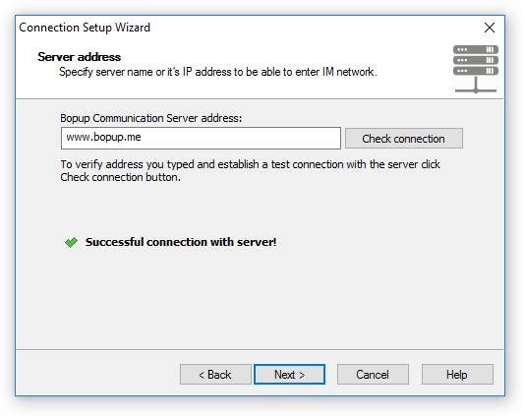Focus the Bopup server address input field

201,138
